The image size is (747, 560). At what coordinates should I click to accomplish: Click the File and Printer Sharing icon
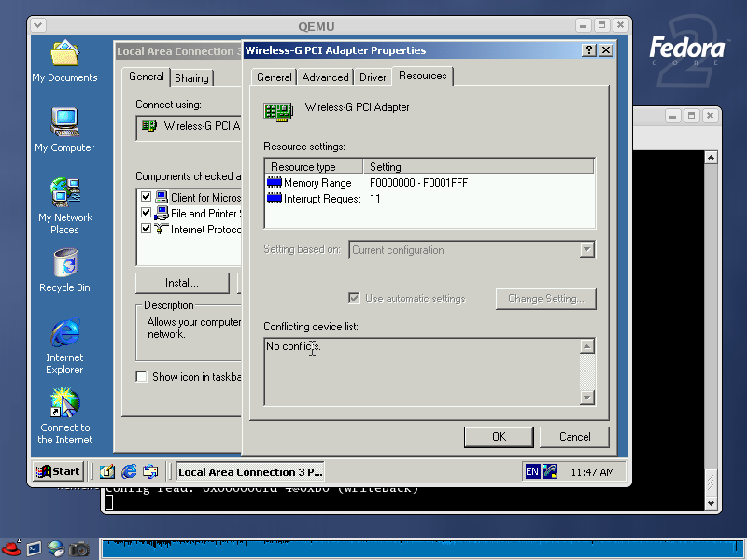(162, 213)
